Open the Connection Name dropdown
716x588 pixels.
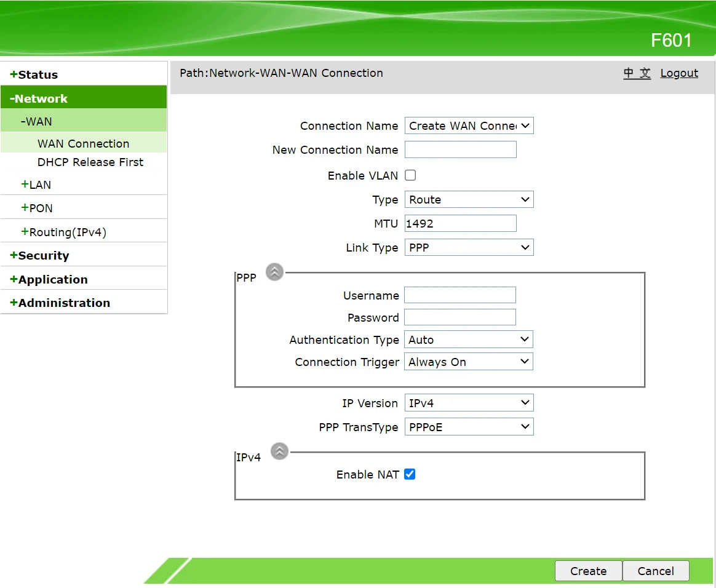pos(469,126)
